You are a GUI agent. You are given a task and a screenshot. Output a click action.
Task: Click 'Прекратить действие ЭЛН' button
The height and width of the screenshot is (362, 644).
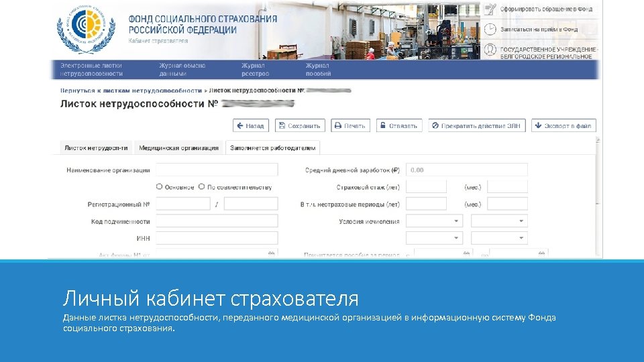[x=477, y=125]
